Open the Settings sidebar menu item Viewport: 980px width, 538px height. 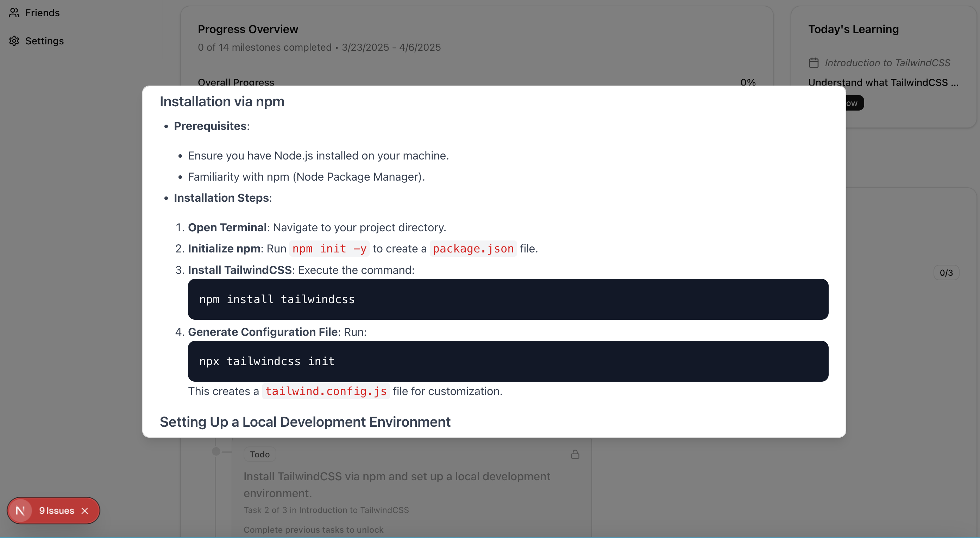pyautogui.click(x=44, y=41)
